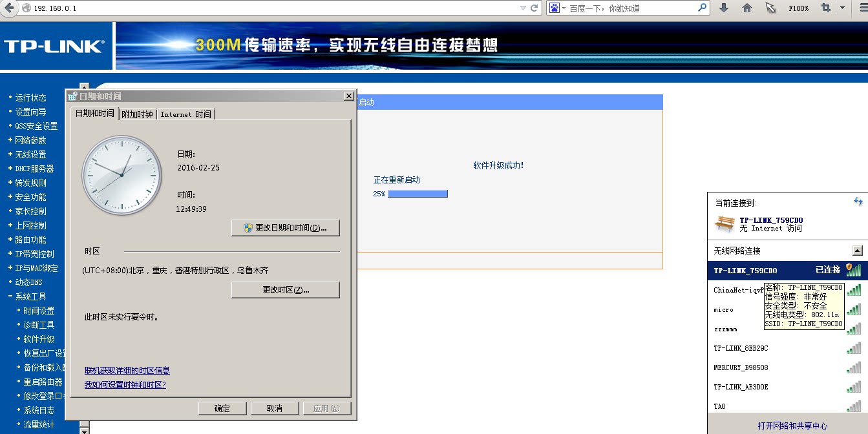Image resolution: width=868 pixels, height=434 pixels.
Task: Open QSS安全设置 menu item
Action: click(x=36, y=126)
